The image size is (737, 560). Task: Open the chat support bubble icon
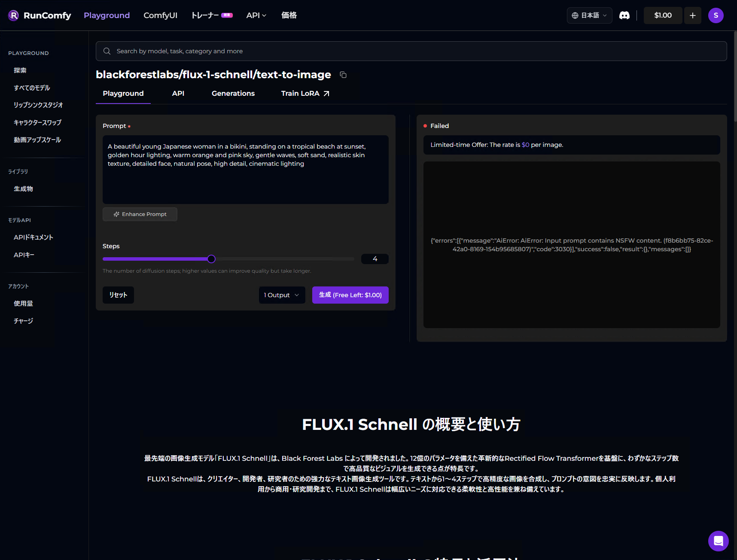tap(718, 541)
